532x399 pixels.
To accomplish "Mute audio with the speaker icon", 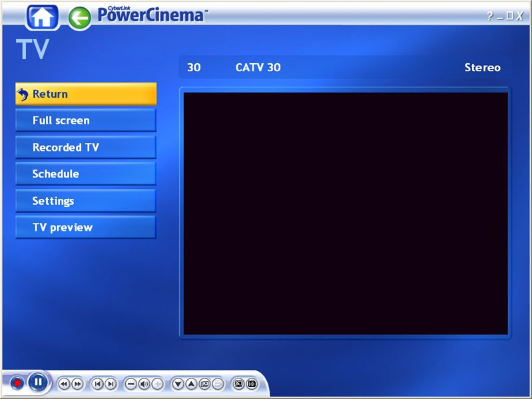I will 144,384.
